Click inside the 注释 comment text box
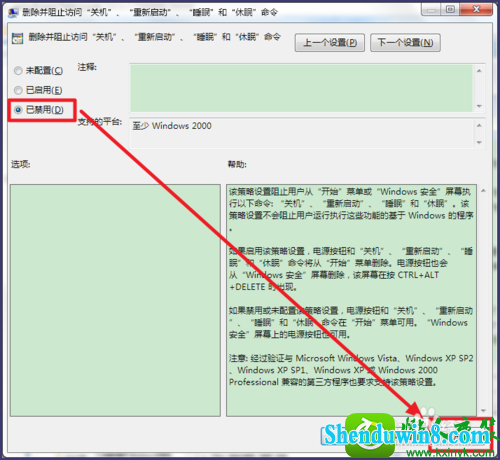 [x=301, y=88]
